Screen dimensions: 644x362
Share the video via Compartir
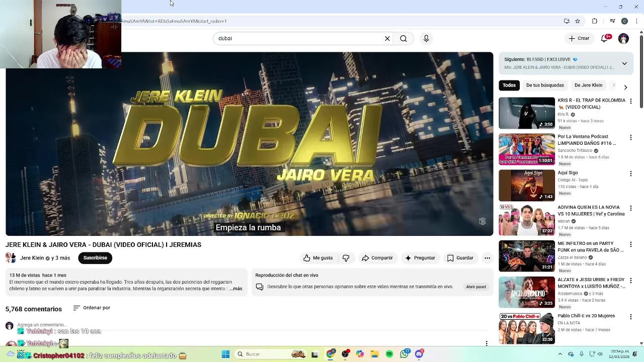[377, 258]
